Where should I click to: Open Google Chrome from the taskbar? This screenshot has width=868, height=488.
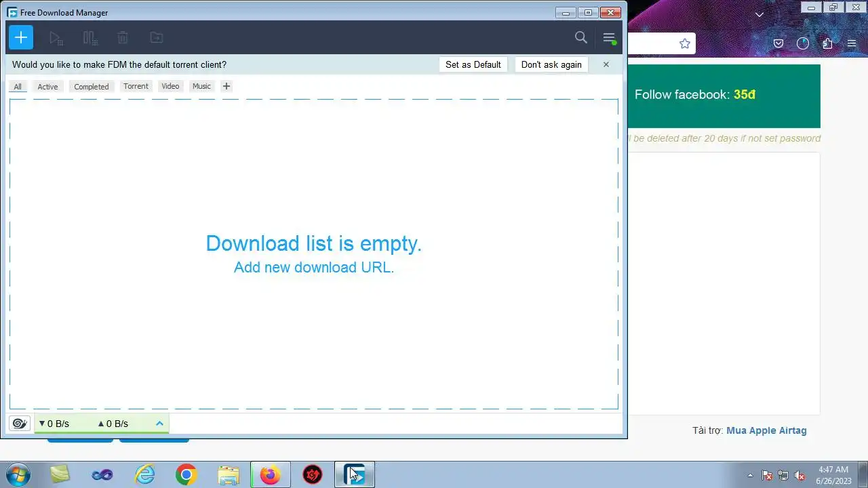(x=186, y=474)
